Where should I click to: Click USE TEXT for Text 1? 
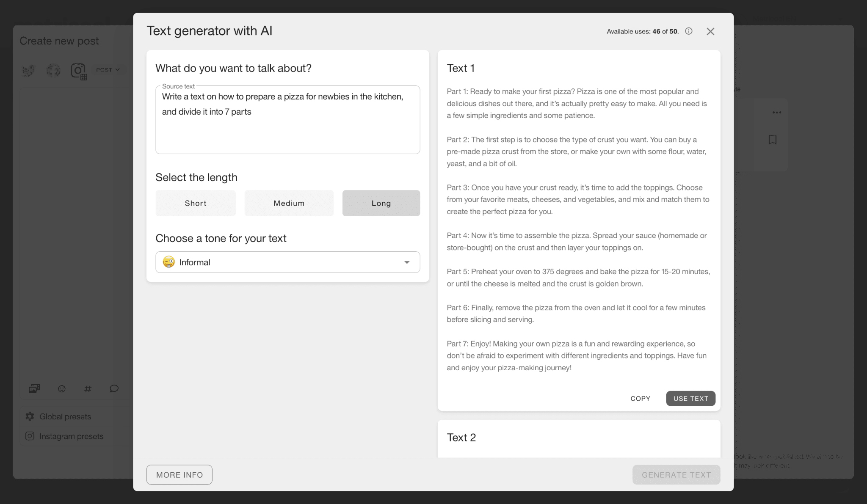[690, 398]
